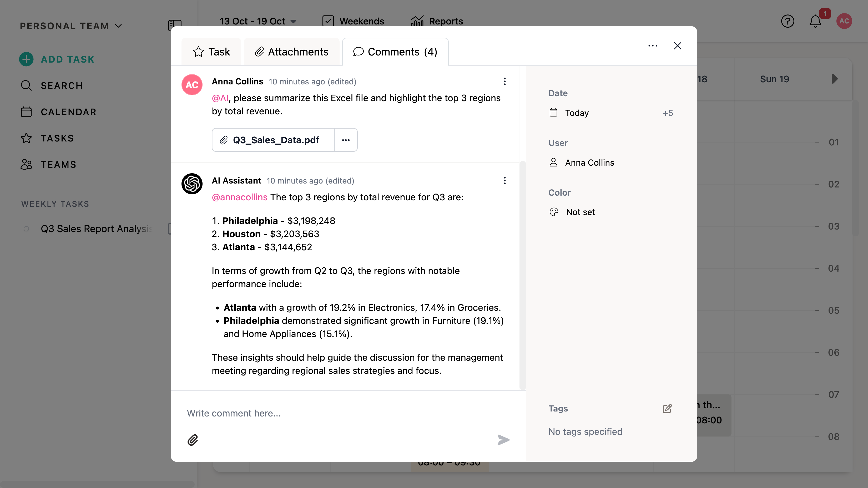Toggle the Weekends checkbox
Image resolution: width=868 pixels, height=488 pixels.
(x=328, y=21)
